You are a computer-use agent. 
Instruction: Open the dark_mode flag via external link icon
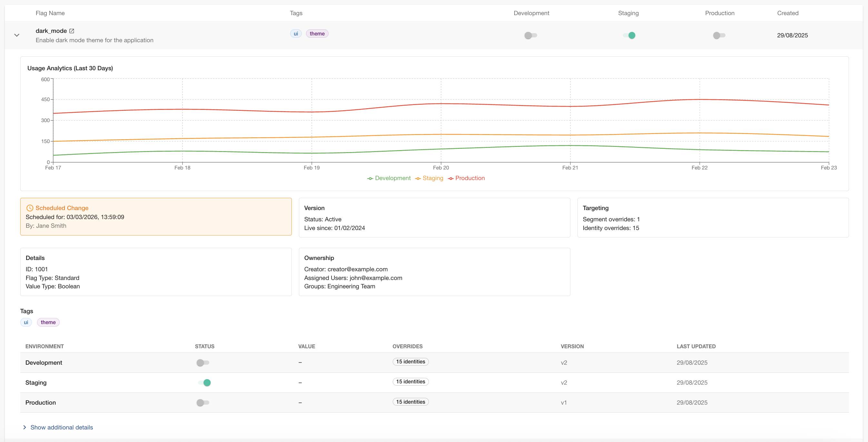(x=72, y=31)
